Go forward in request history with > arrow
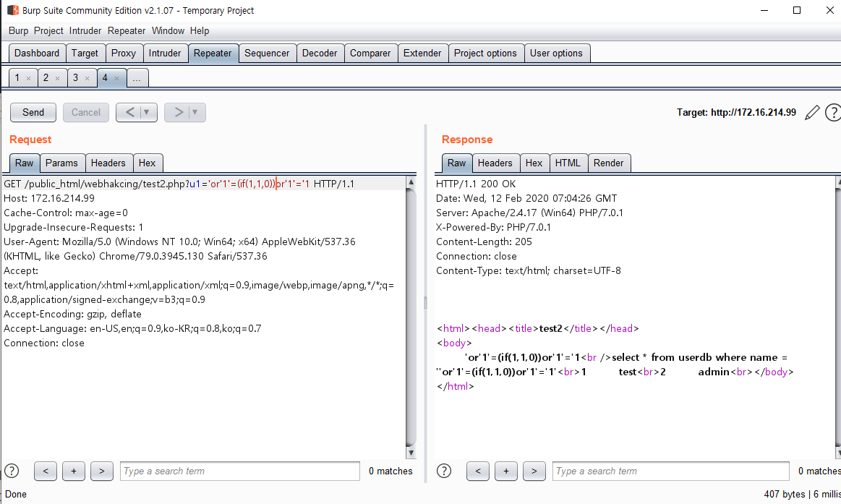 [x=178, y=112]
